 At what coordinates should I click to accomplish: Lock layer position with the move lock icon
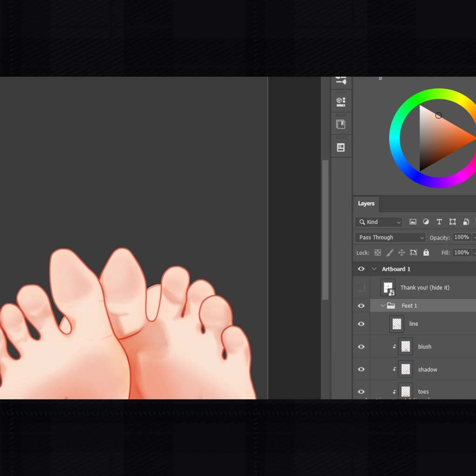click(401, 252)
